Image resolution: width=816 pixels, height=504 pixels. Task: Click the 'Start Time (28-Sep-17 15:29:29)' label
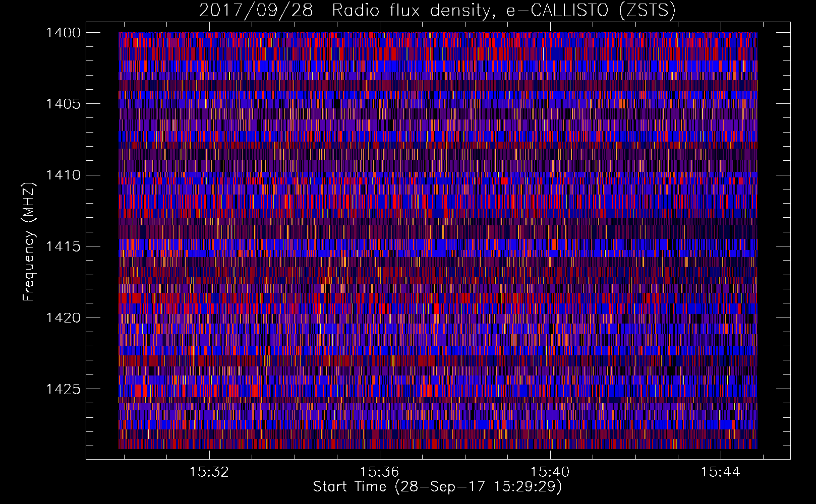tap(437, 487)
